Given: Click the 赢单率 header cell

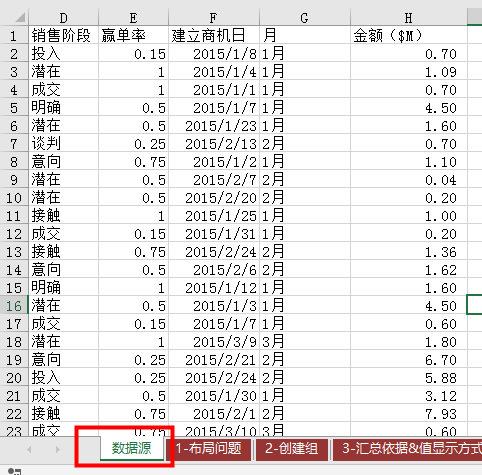Looking at the screenshot, I should (133, 36).
